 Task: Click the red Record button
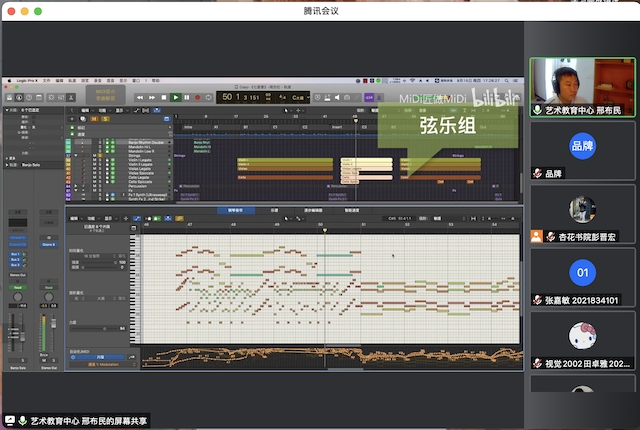[x=198, y=98]
